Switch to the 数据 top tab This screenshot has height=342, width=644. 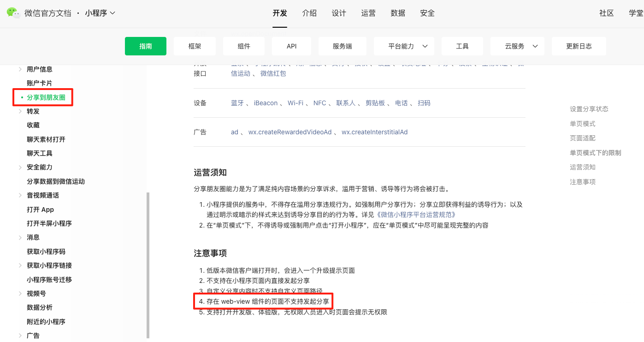pyautogui.click(x=398, y=13)
